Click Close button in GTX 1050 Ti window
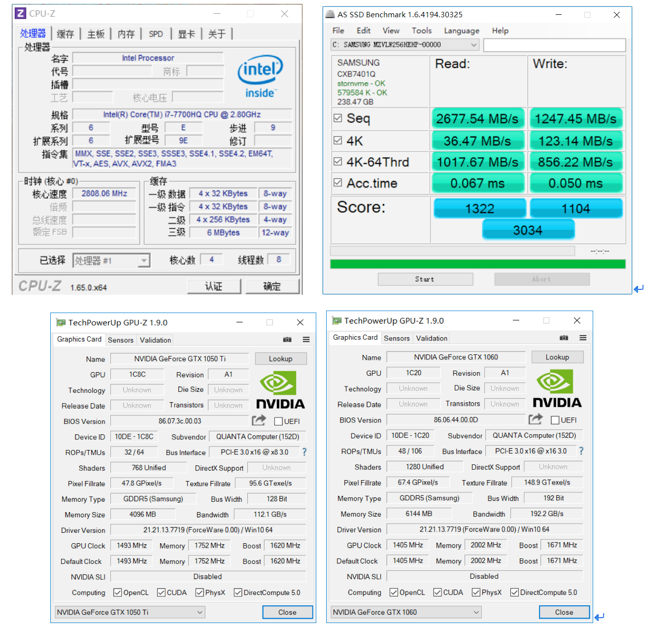672x627 pixels. 287,612
